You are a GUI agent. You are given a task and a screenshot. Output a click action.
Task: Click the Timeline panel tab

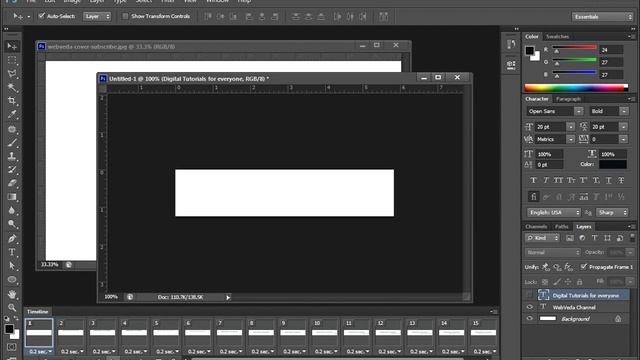(38, 311)
